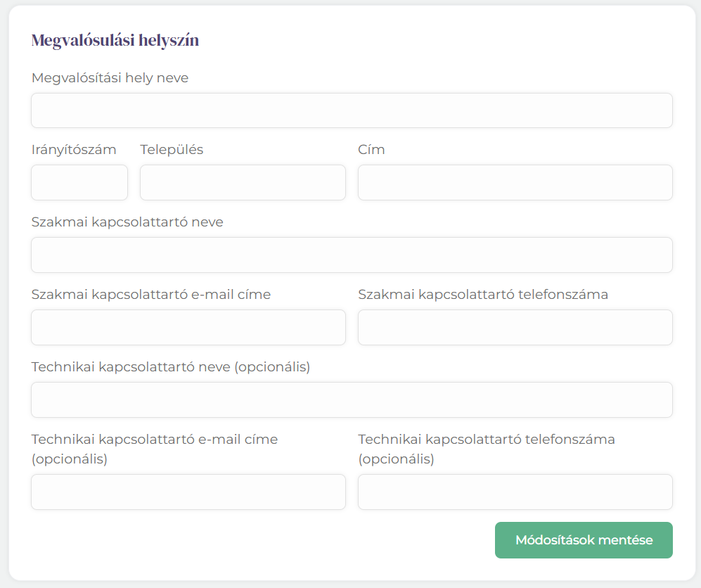The height and width of the screenshot is (588, 701).
Task: Select Szakmai kapcsolattartó telefonszáma input box
Action: (515, 327)
